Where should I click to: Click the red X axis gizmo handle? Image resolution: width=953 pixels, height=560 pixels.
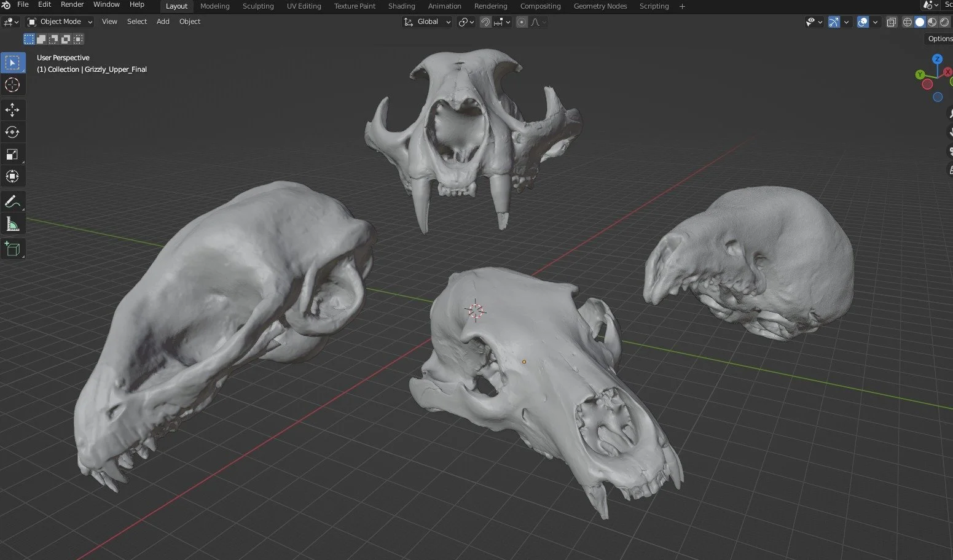pos(947,72)
